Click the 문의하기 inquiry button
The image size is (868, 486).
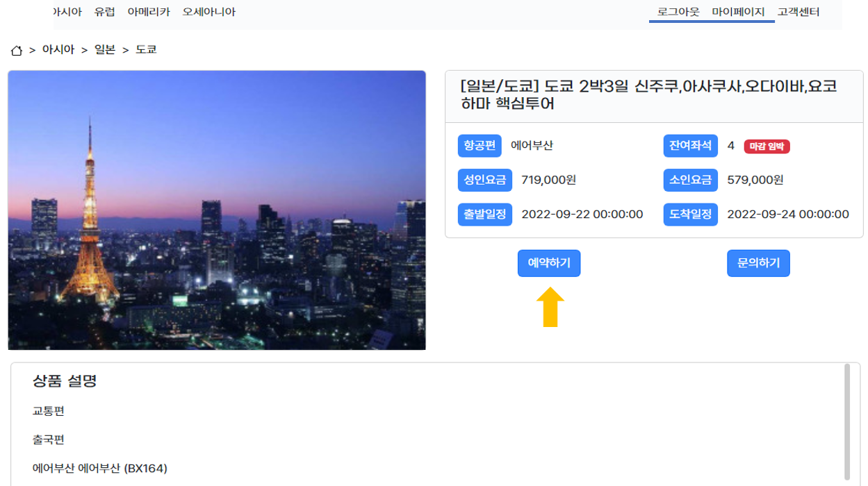pyautogui.click(x=758, y=262)
